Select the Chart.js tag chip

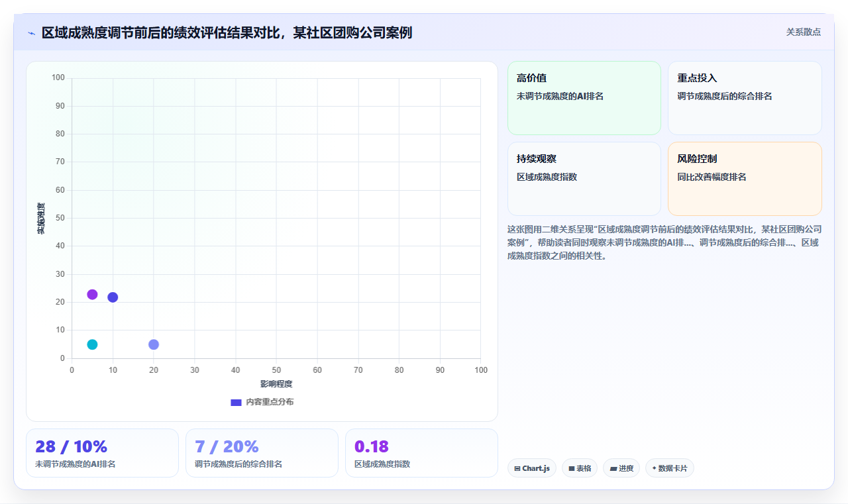click(532, 468)
